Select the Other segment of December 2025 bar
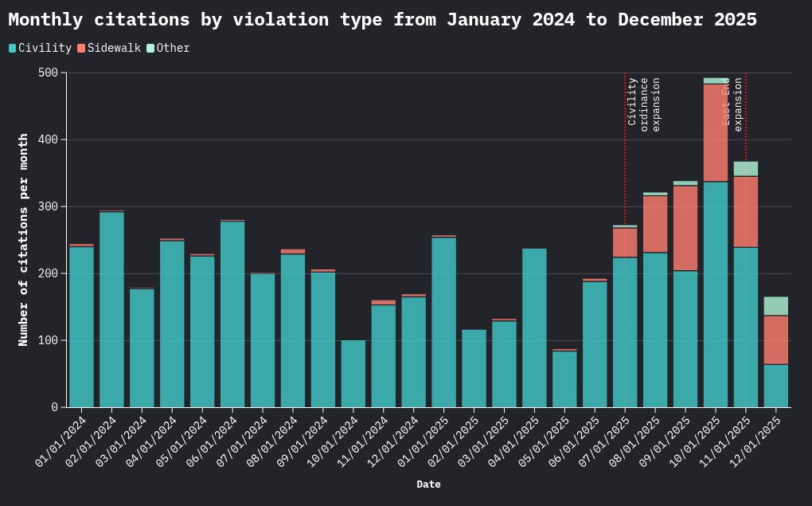The width and height of the screenshot is (812, 506). [x=776, y=306]
